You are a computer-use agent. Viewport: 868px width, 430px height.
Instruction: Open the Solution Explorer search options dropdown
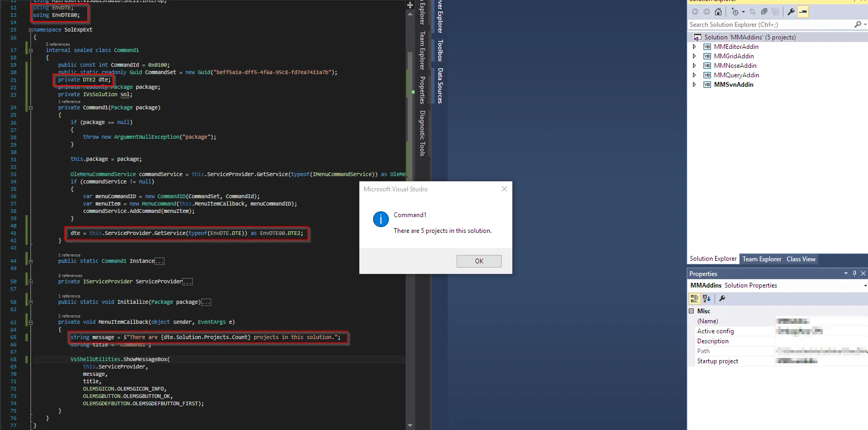pos(865,25)
